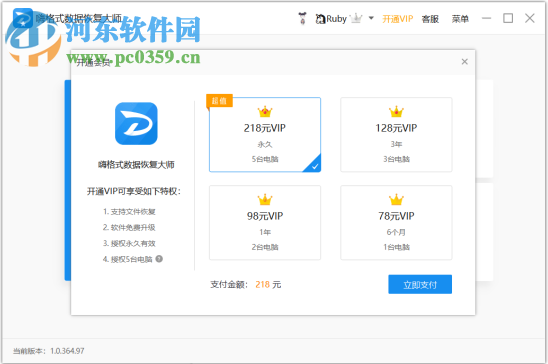This screenshot has height=364, width=548.
Task: Click the privilege text 2. 软件免费升级
Action: tap(129, 227)
